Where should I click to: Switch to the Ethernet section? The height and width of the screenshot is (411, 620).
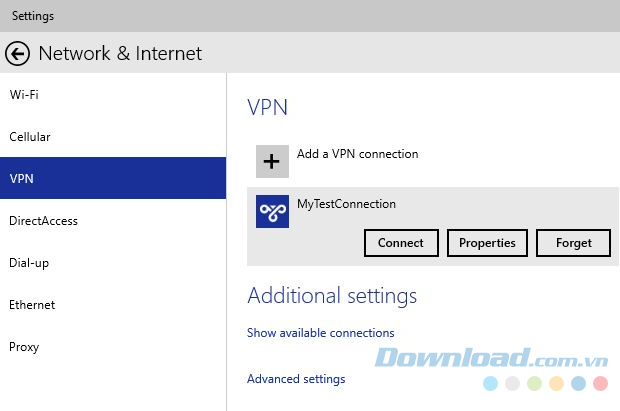coord(32,305)
